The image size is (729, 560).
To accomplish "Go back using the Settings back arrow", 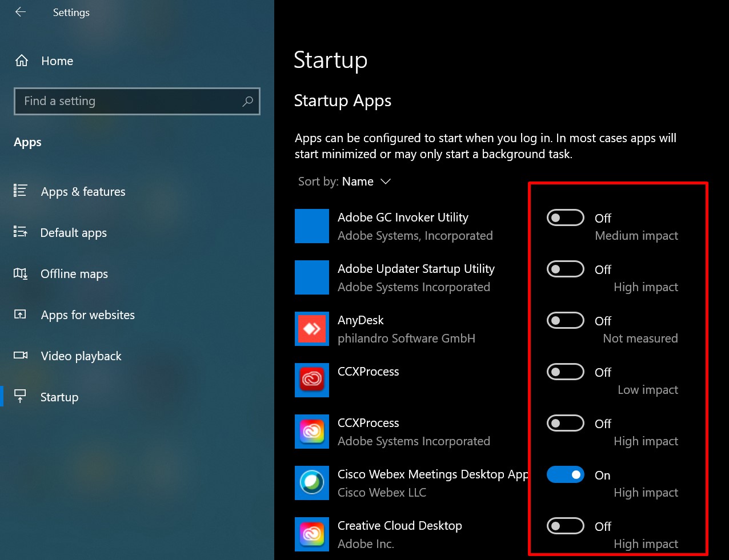I will [21, 12].
